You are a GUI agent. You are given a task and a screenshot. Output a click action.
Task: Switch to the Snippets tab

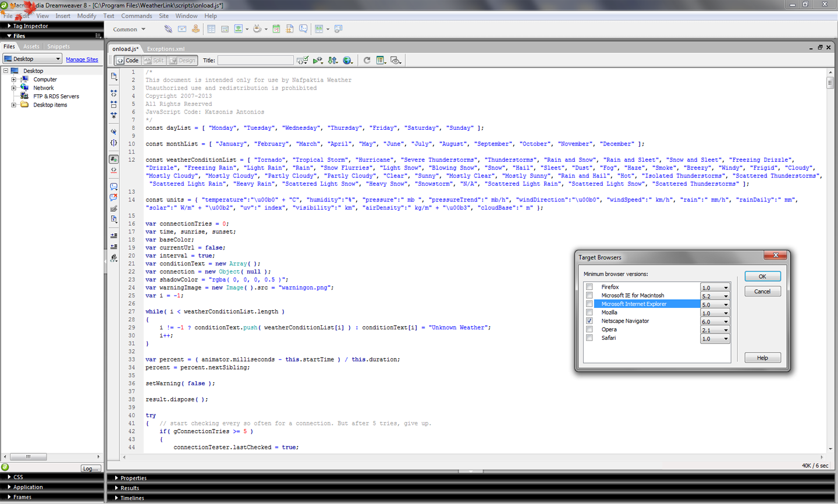click(58, 47)
